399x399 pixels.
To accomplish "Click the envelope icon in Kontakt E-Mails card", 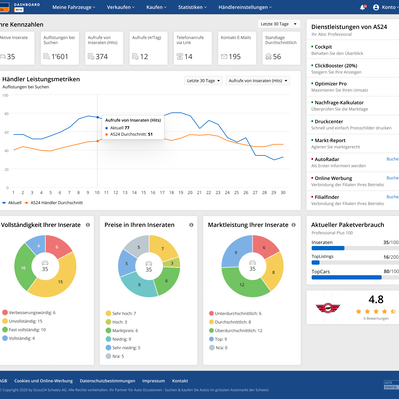I will [x=224, y=57].
